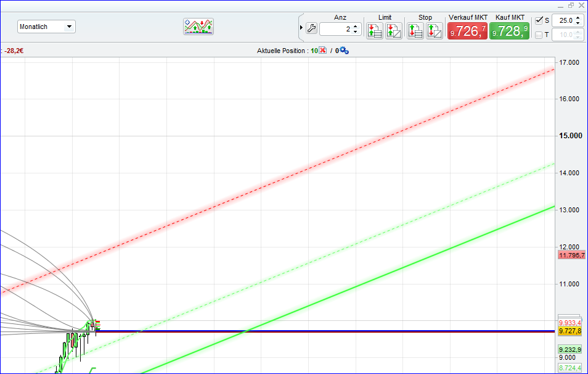Select the yellow 9.727,8 price label

pos(570,331)
